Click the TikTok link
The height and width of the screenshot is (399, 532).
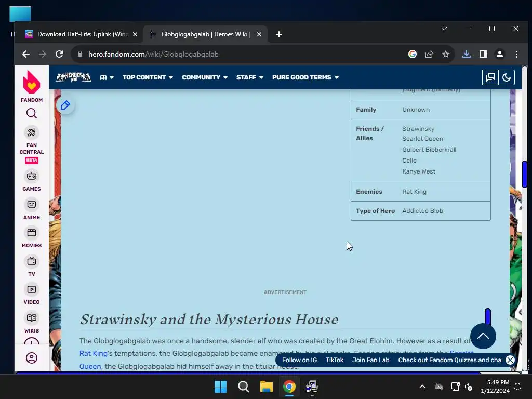[335, 360]
